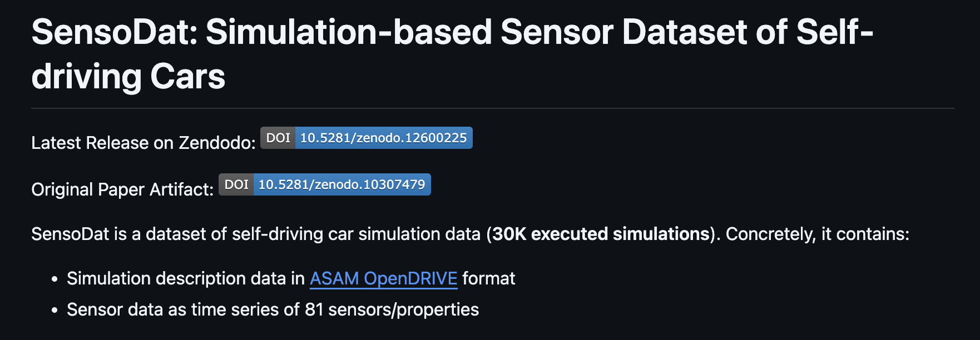The width and height of the screenshot is (980, 340).
Task: Click the 'driving Cars' heading second line
Action: (x=128, y=76)
